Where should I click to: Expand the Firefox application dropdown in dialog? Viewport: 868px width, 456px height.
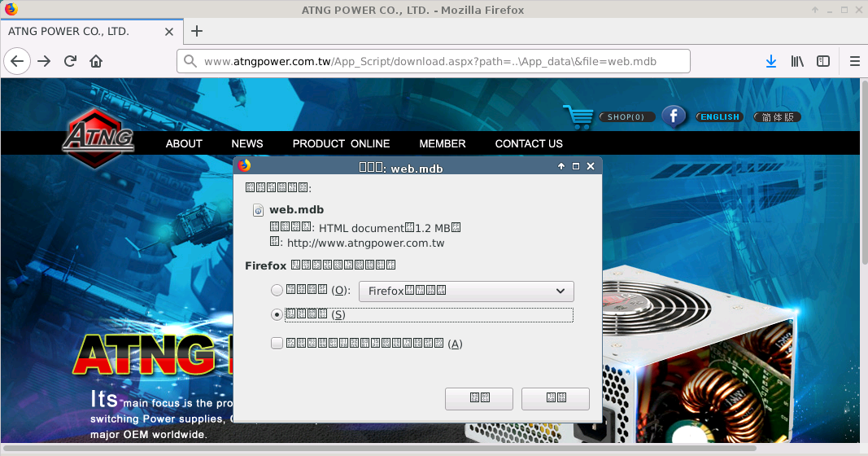pyautogui.click(x=466, y=291)
